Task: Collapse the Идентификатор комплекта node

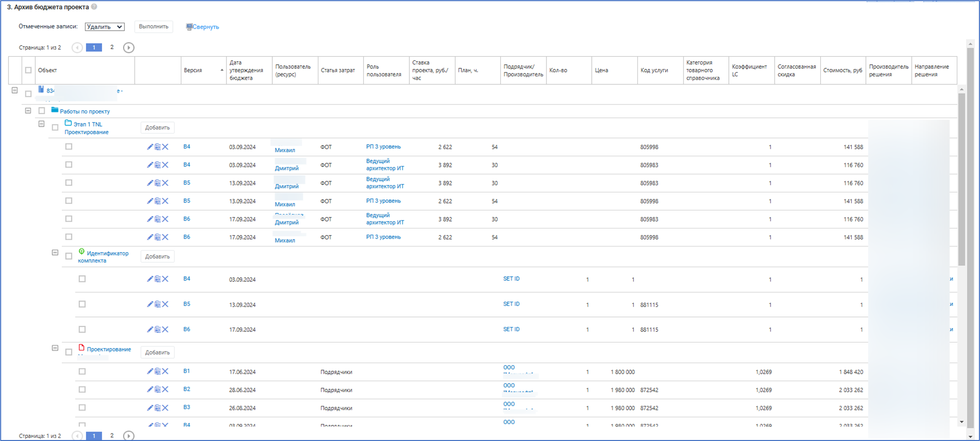Action: click(55, 253)
